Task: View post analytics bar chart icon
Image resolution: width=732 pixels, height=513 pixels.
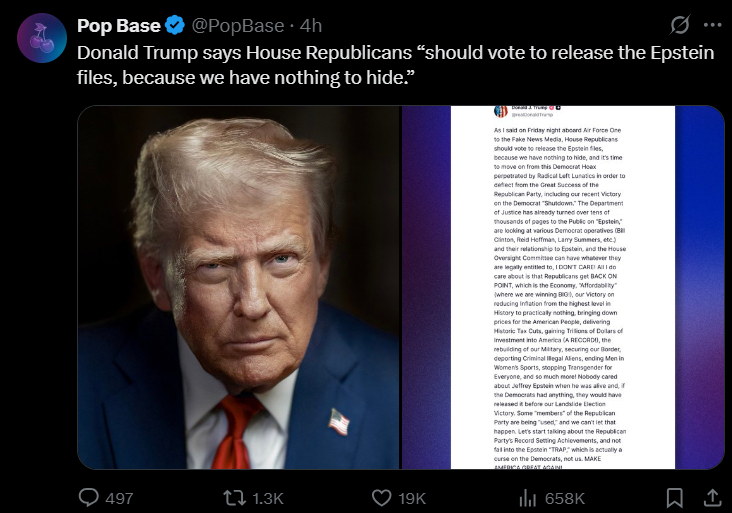Action: [528, 498]
